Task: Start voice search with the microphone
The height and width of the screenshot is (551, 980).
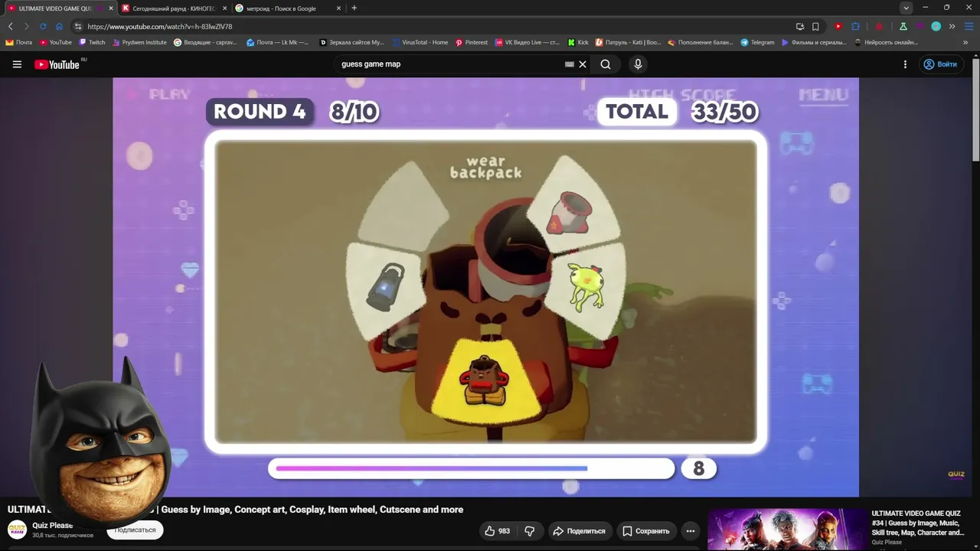Action: coord(638,64)
